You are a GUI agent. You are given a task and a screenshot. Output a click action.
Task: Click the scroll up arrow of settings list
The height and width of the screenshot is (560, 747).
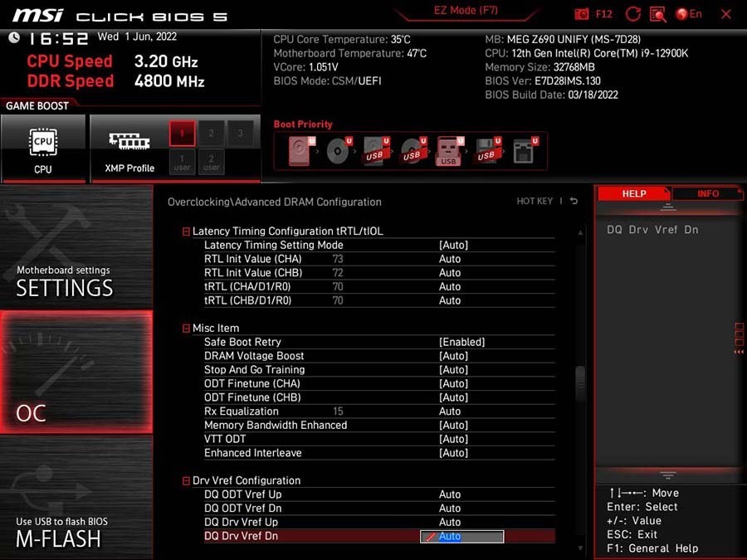tap(580, 233)
